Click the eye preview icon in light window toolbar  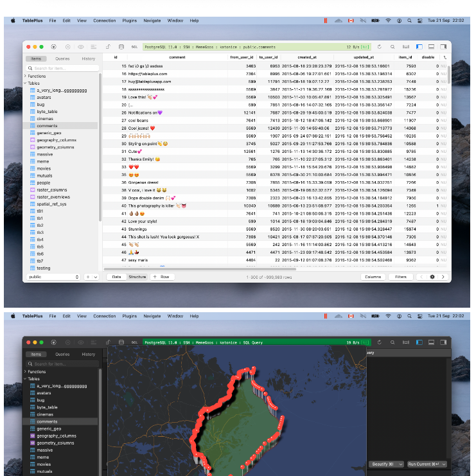[x=81, y=47]
